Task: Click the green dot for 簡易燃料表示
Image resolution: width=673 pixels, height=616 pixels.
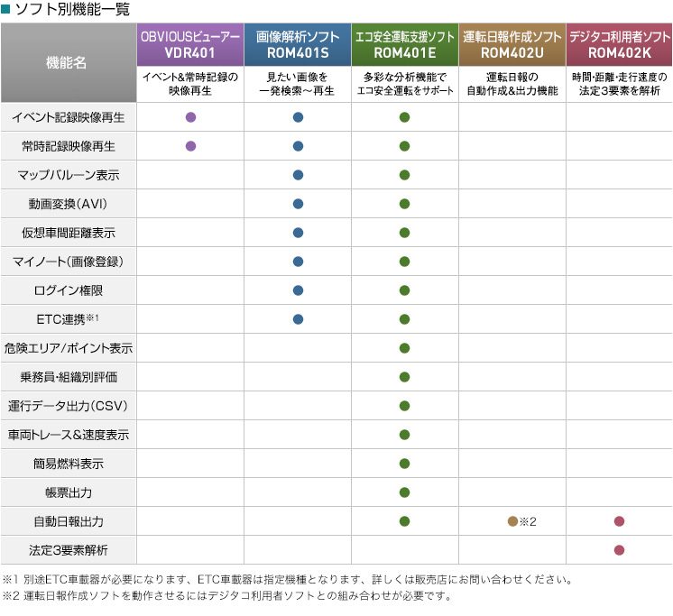Action: pyautogui.click(x=404, y=464)
